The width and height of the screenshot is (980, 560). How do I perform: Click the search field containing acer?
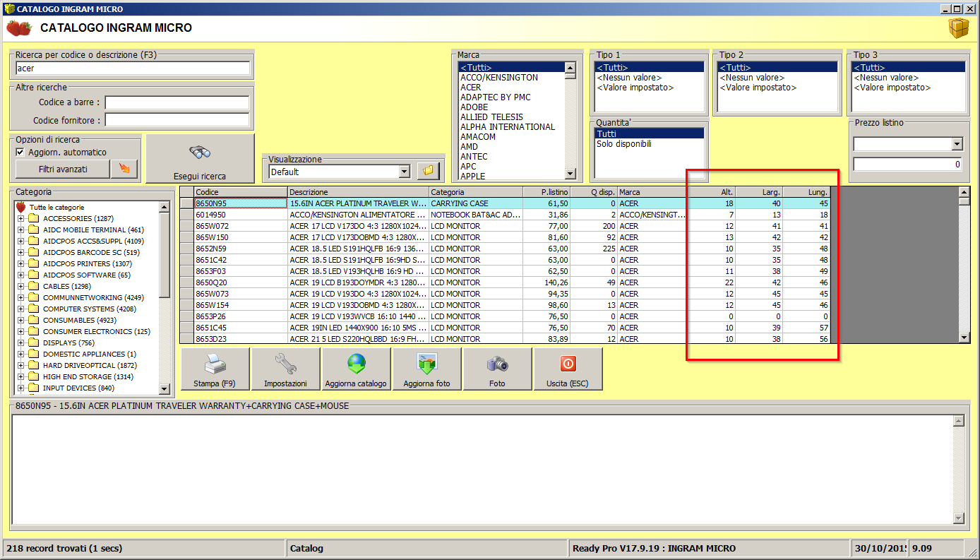133,68
